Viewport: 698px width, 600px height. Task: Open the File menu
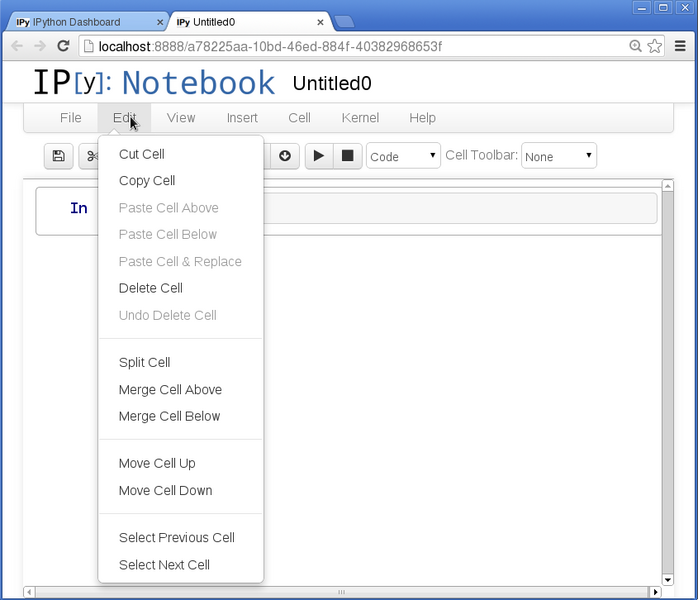(71, 118)
